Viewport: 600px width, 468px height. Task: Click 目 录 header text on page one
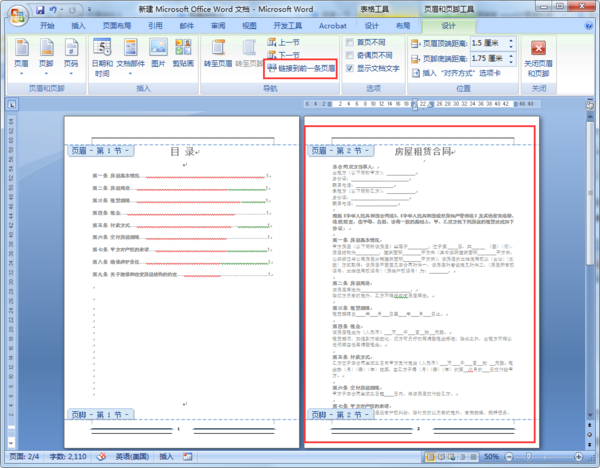point(184,152)
